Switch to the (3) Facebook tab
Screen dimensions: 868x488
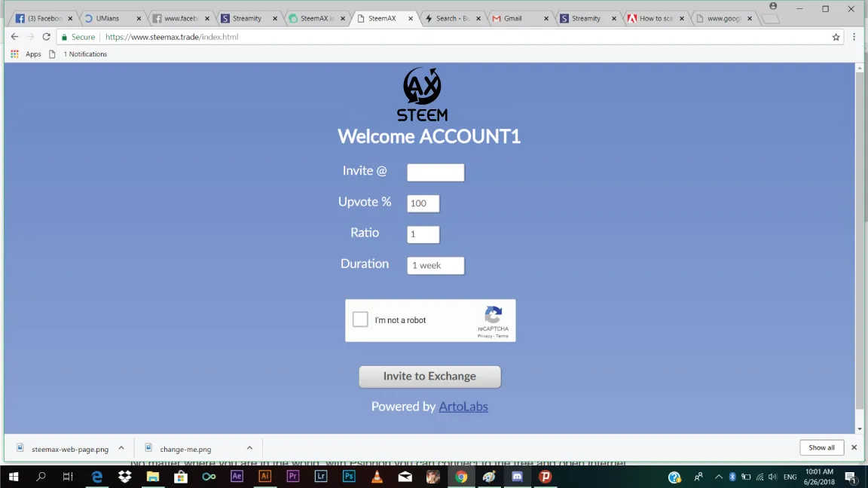tap(43, 18)
